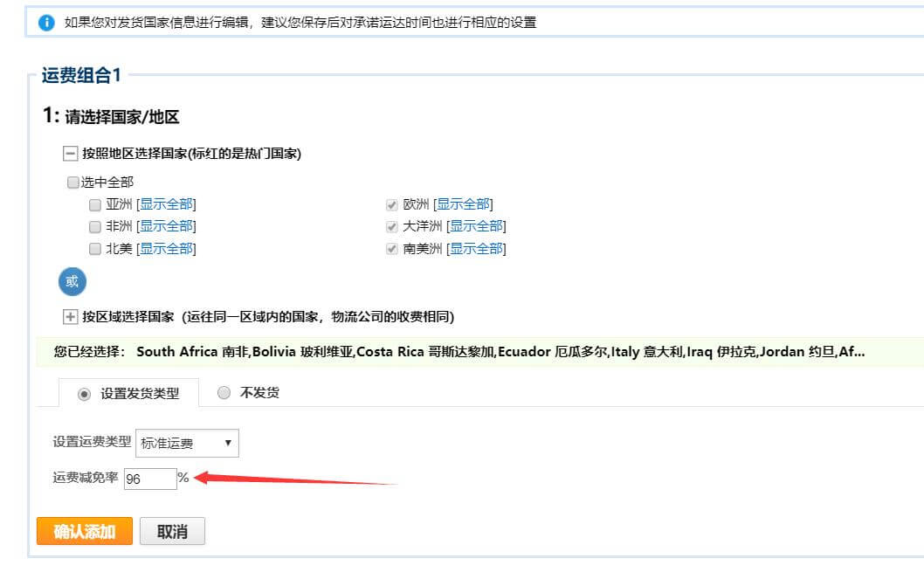Open the 标准运费 shipping type dropdown
The height and width of the screenshot is (579, 924).
click(187, 444)
